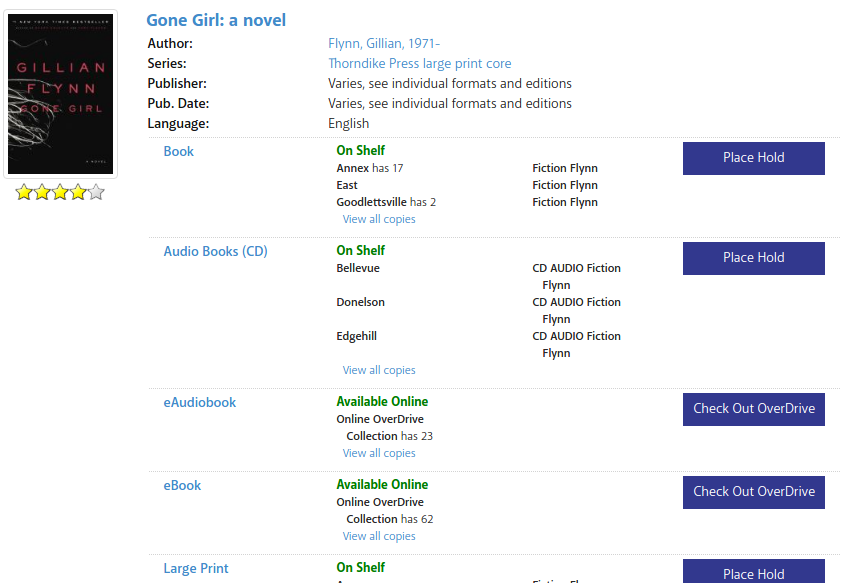Select the 'English' language value

pyautogui.click(x=348, y=123)
